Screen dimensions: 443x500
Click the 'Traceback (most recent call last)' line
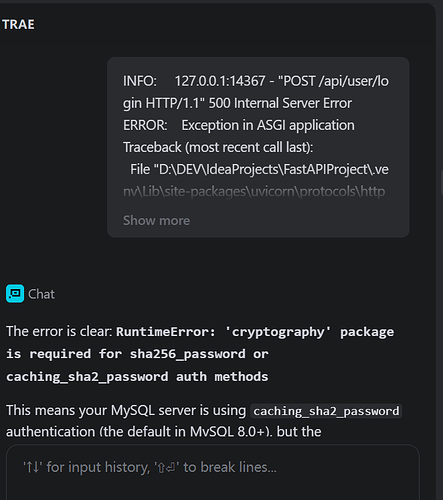click(218, 147)
